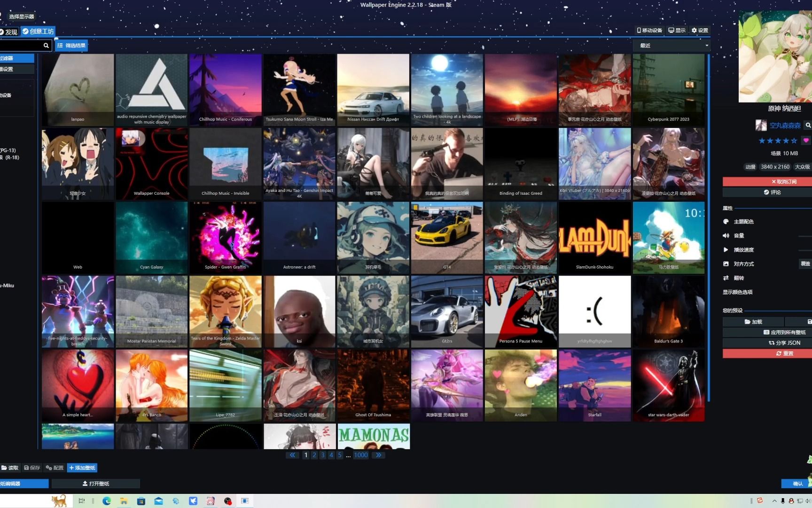Click the 动漫 tag
Image resolution: width=812 pixels, height=508 pixels.
750,167
